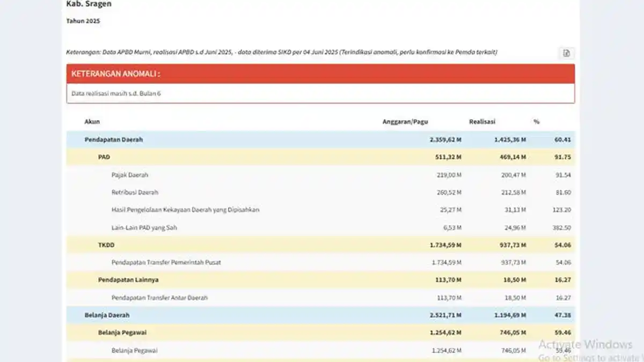Click the "2.521,71 M" budget value
The height and width of the screenshot is (362, 644).
coord(445,315)
